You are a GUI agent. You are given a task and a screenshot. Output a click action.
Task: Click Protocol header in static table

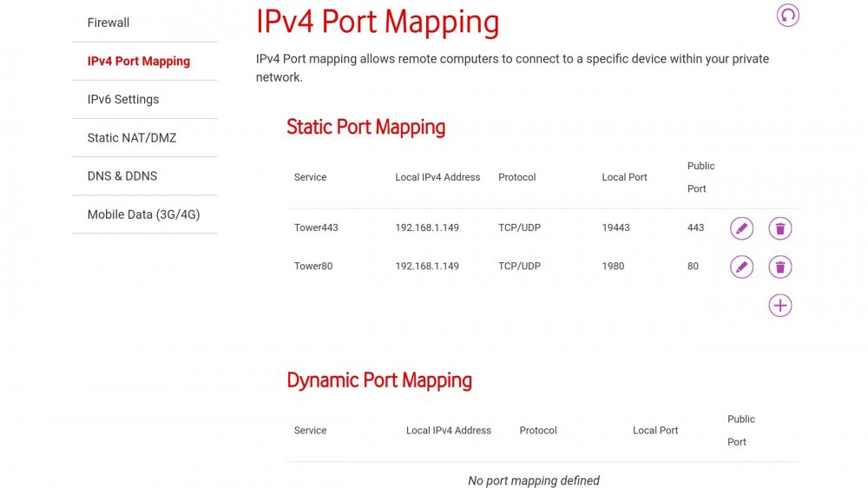coord(516,177)
